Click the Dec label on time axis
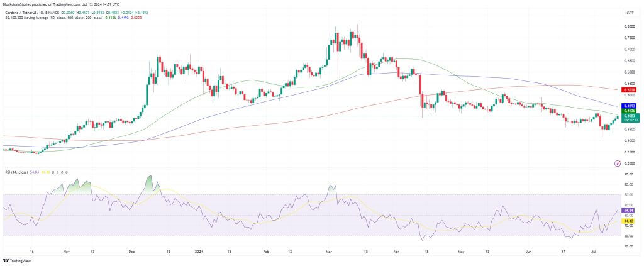The image size is (644, 266). (132, 250)
